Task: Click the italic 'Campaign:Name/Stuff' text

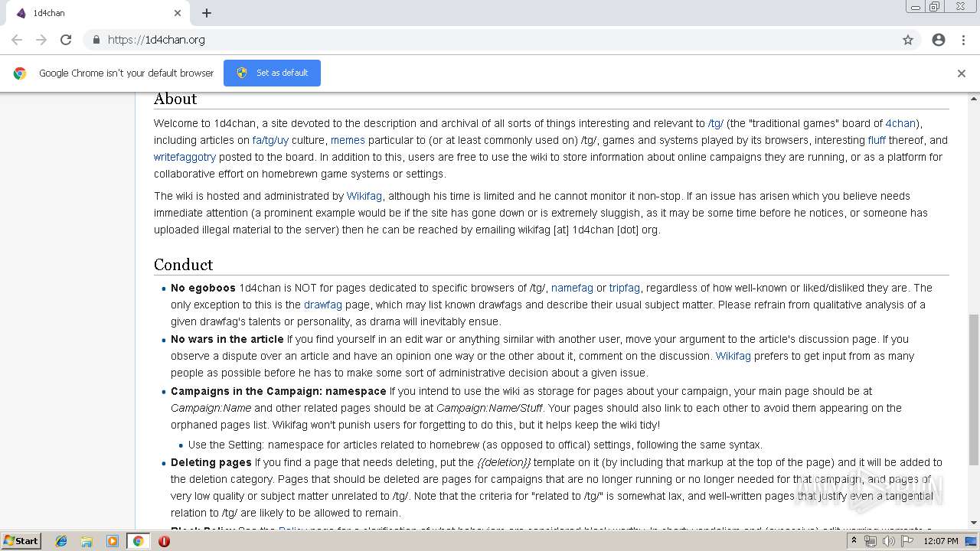Action: point(490,408)
